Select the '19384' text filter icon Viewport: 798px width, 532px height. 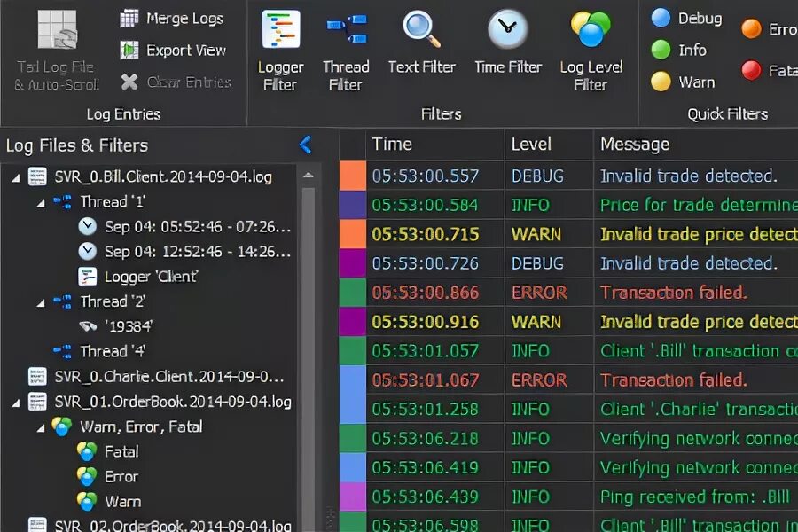88,325
